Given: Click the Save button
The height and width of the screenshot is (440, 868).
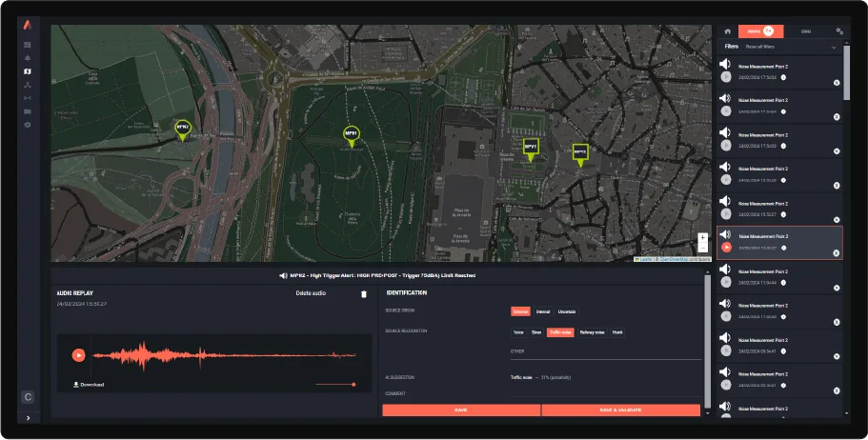Looking at the screenshot, I should coord(461,410).
